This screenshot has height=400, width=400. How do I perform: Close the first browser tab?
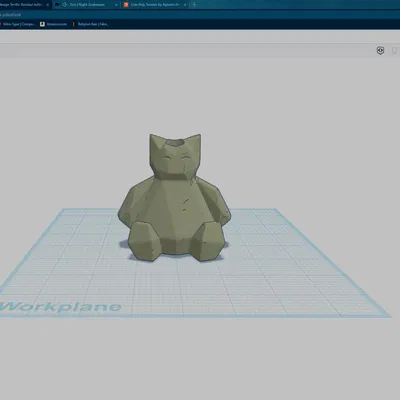tap(47, 5)
